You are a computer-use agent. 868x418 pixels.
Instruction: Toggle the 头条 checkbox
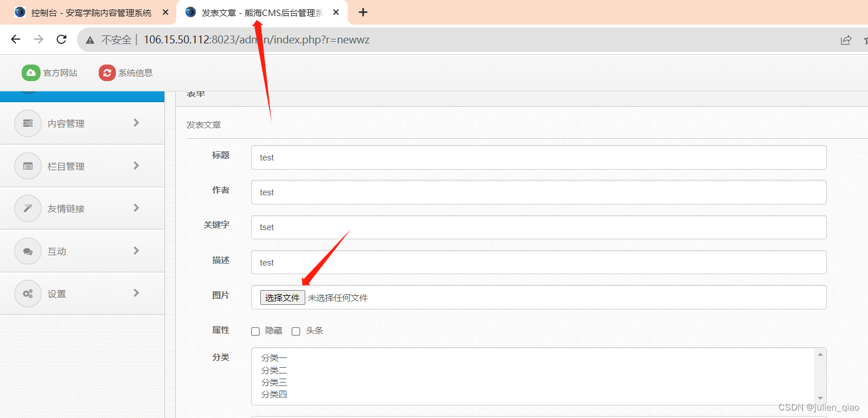[x=296, y=331]
